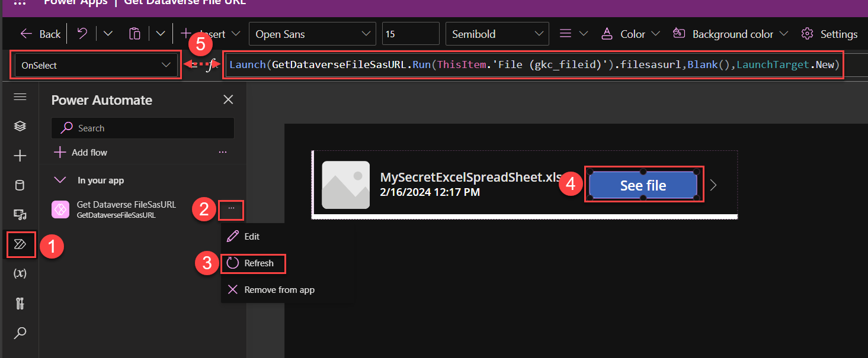Choose Refresh from the flow context menu
The image size is (868, 358).
click(258, 263)
